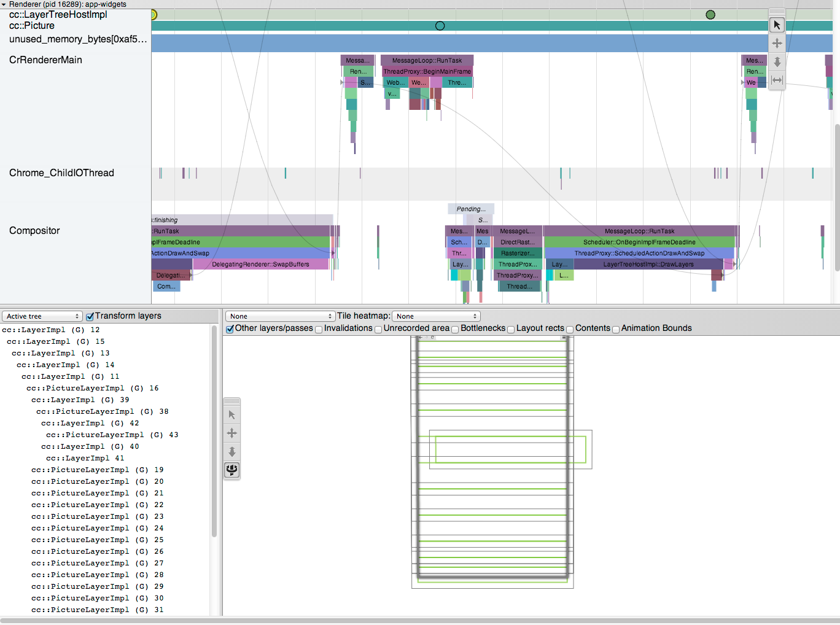Screen dimensions: 840x625
Task: Select the arrow selection tool in timeline toolbar
Action: coord(777,25)
